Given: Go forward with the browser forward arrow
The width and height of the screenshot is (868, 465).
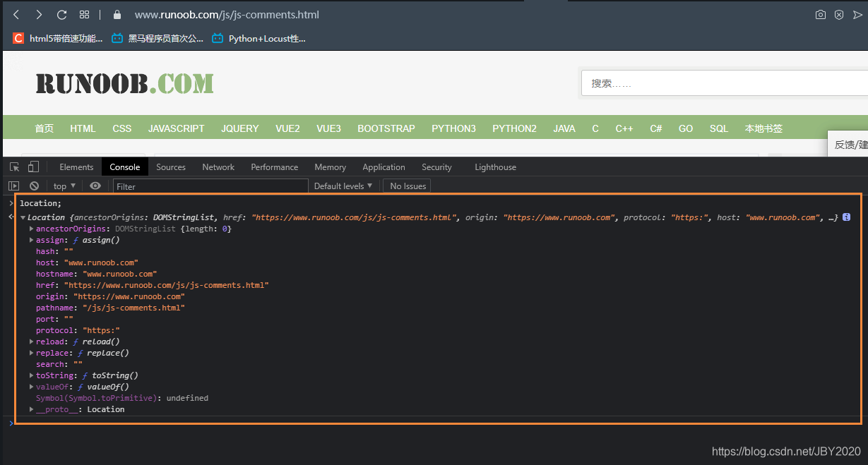Looking at the screenshot, I should coord(39,14).
